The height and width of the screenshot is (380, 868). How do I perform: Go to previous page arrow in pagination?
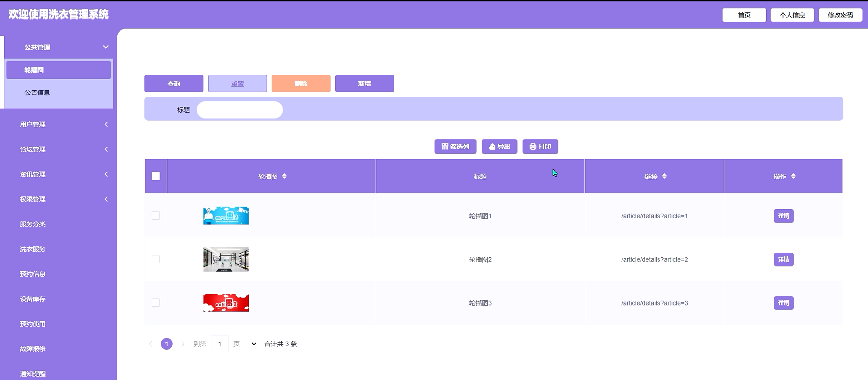pos(151,344)
